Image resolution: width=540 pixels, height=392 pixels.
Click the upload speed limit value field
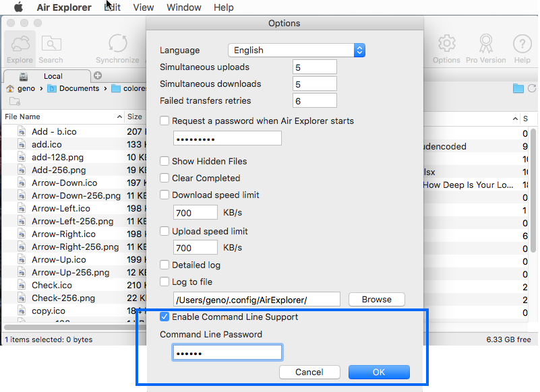click(196, 247)
